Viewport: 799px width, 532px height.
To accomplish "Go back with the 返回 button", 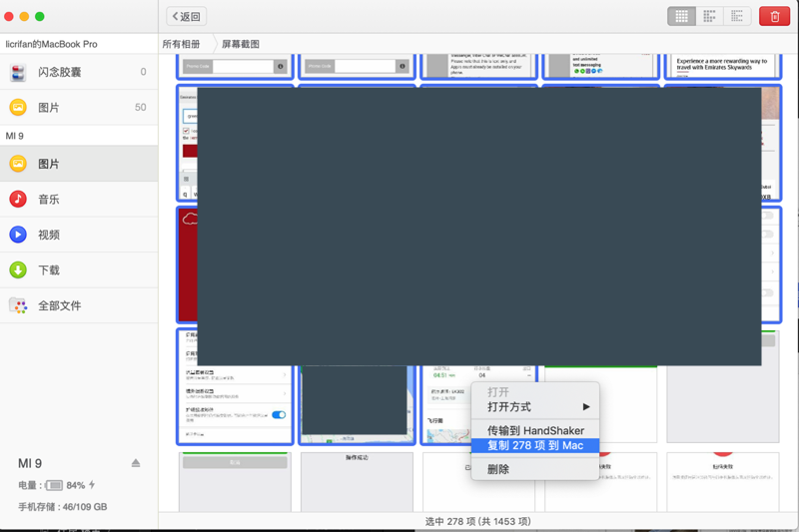I will click(x=187, y=16).
